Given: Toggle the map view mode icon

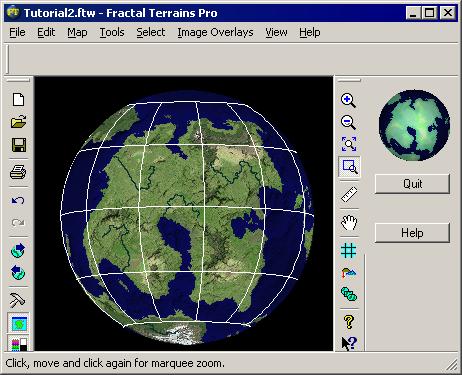Looking at the screenshot, I should [18, 323].
